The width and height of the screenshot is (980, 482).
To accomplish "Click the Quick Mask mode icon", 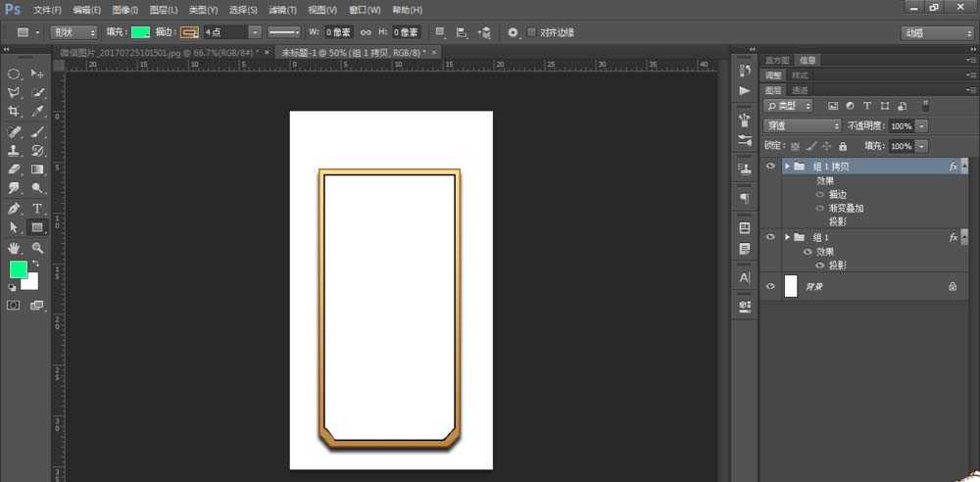I will click(x=14, y=306).
